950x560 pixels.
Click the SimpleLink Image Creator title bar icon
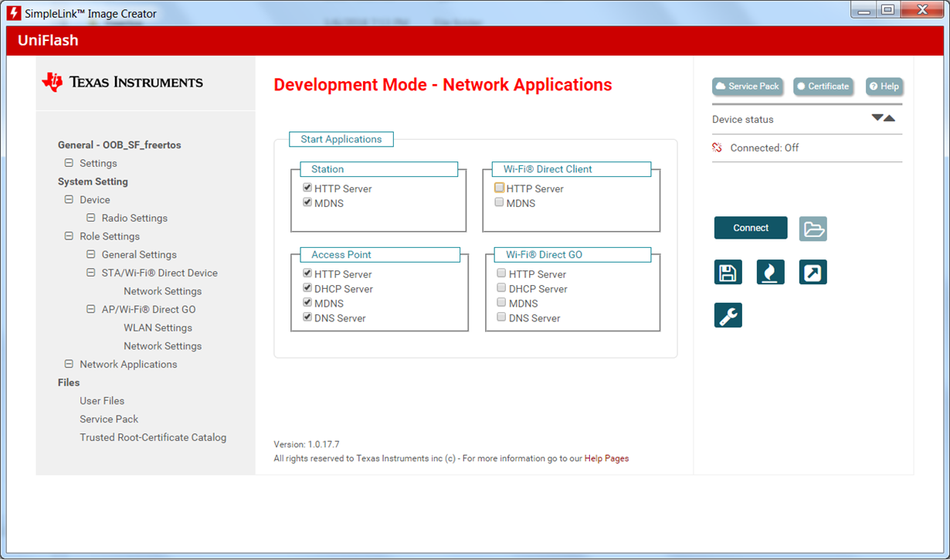click(x=13, y=13)
